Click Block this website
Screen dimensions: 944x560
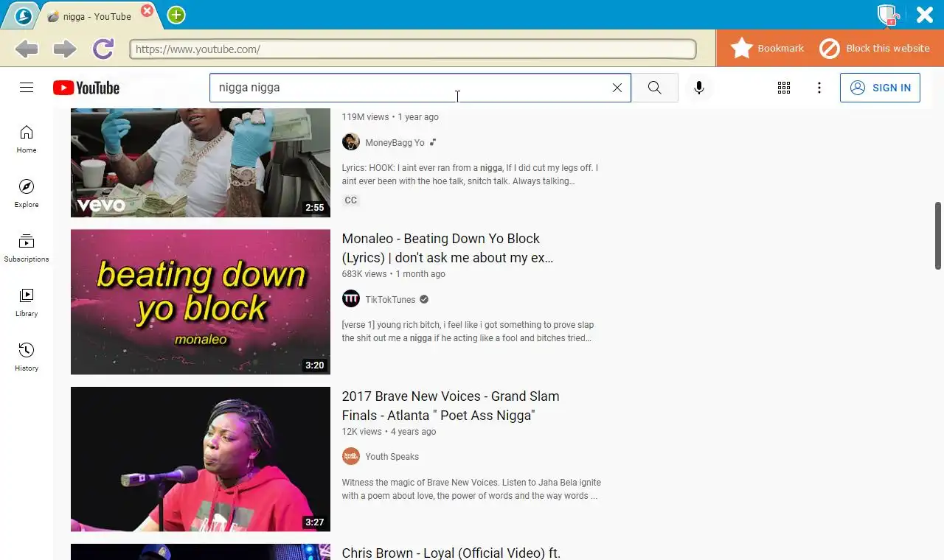click(x=875, y=49)
